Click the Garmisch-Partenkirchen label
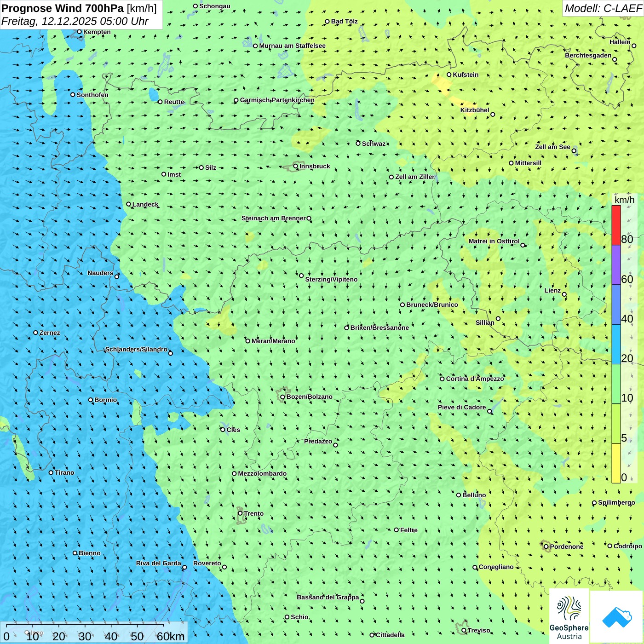 [x=277, y=100]
